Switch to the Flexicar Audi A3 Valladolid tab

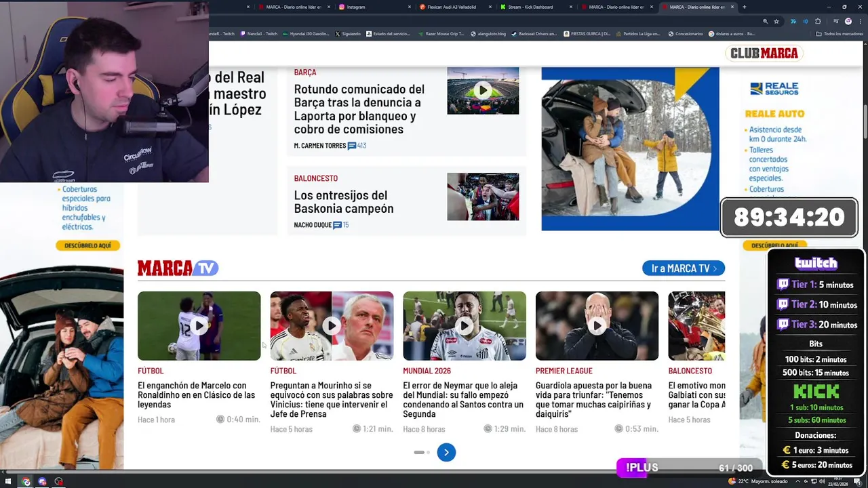[456, 7]
